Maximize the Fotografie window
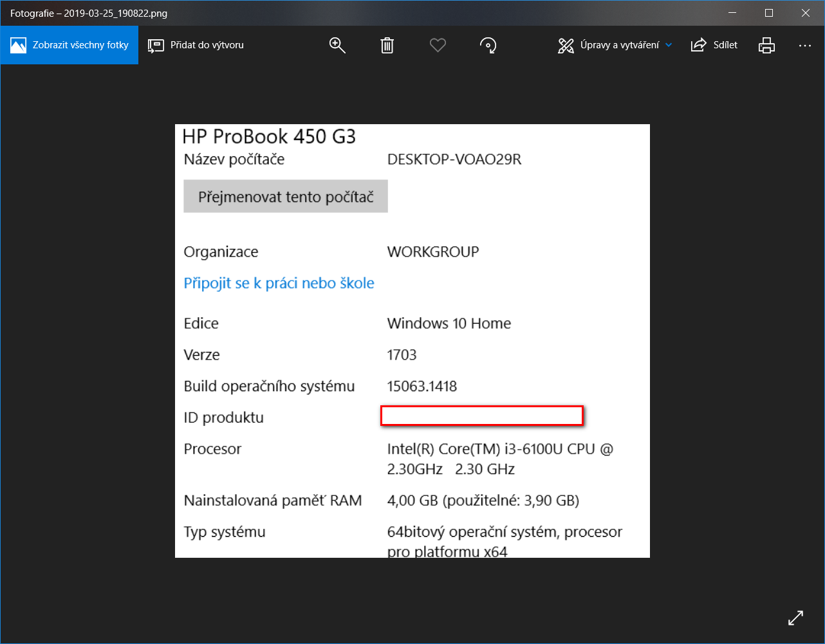The width and height of the screenshot is (825, 644). click(x=768, y=13)
